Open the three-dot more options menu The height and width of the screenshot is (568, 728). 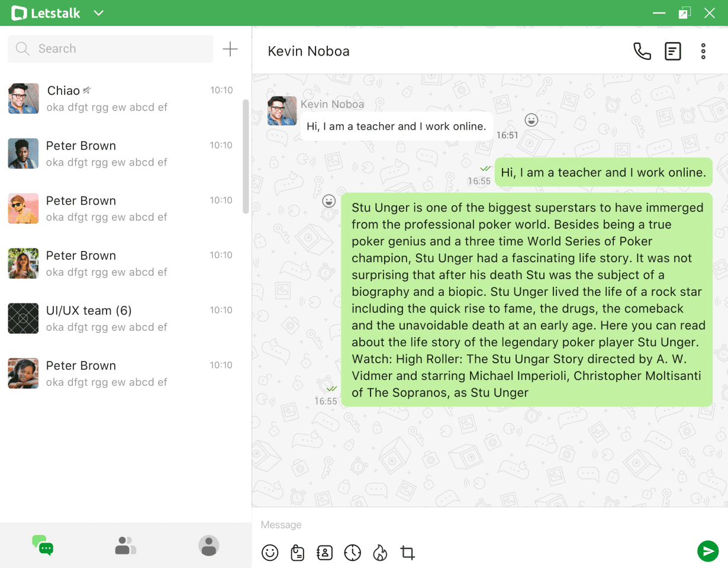coord(703,51)
